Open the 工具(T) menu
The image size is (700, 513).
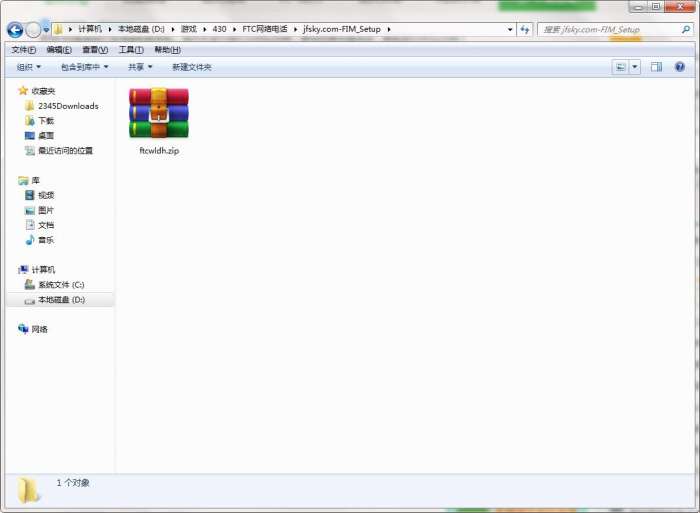(131, 50)
